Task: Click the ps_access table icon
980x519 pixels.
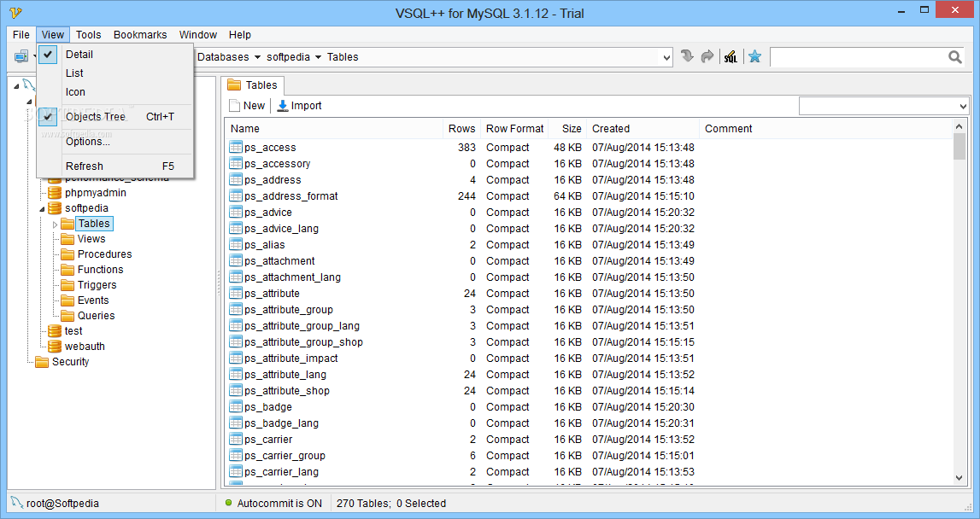Action: 236,147
